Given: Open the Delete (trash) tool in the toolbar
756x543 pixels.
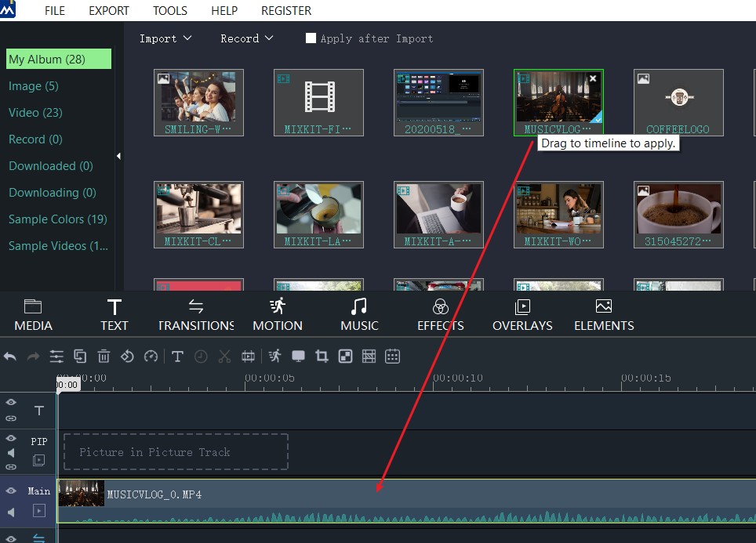Looking at the screenshot, I should tap(103, 356).
